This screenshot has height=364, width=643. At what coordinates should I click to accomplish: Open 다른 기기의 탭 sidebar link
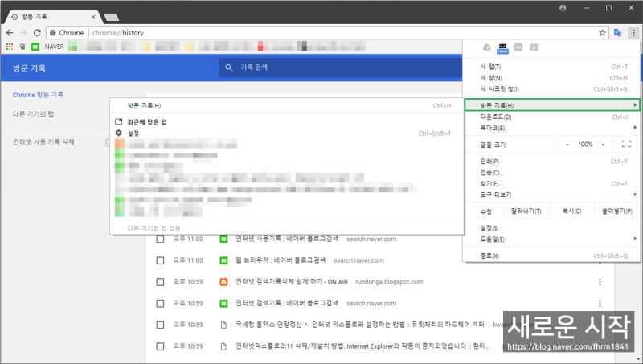pos(33,114)
